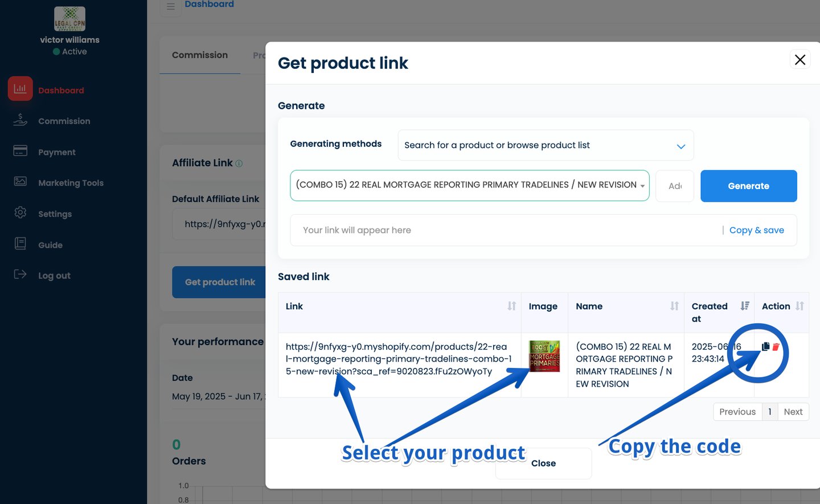Click the Payment card icon in sidebar
This screenshot has height=504, width=820.
pyautogui.click(x=20, y=151)
